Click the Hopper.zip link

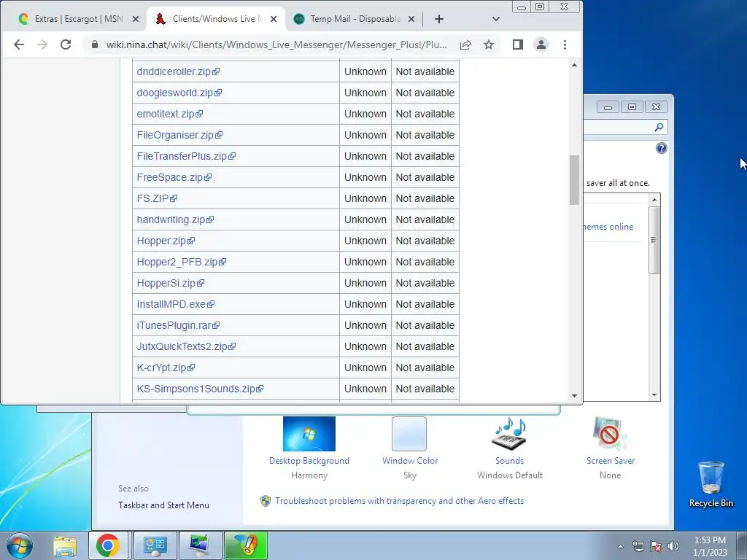click(x=166, y=241)
